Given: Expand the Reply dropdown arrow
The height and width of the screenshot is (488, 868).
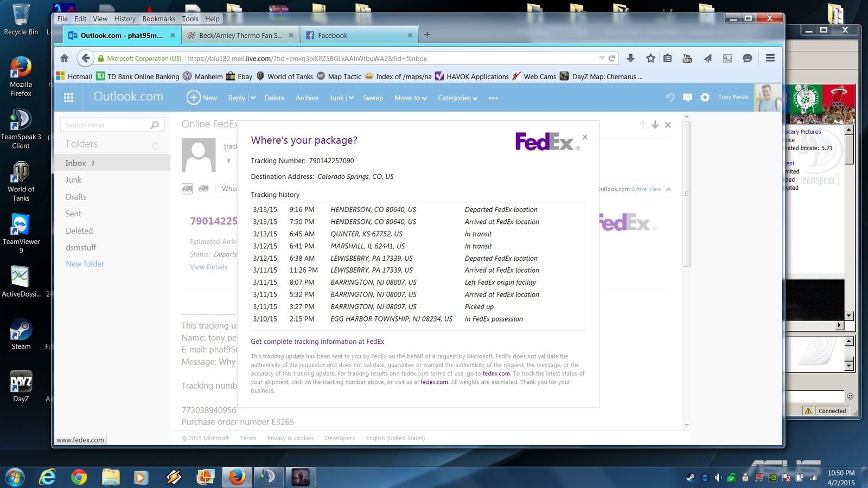Looking at the screenshot, I should pyautogui.click(x=252, y=98).
